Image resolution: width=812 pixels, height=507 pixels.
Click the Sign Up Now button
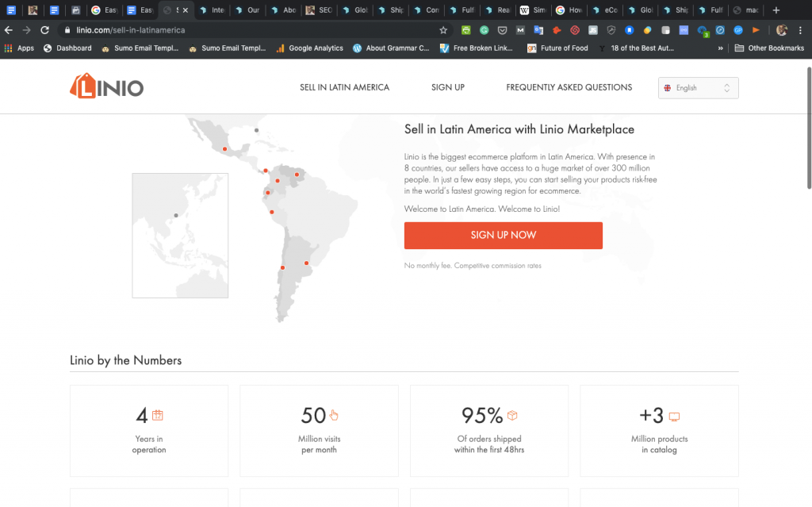pos(504,236)
